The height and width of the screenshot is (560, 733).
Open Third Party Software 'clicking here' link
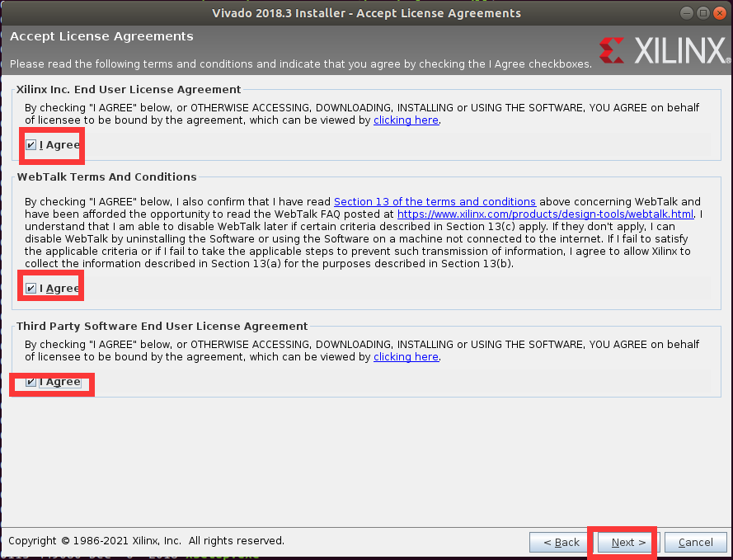pyautogui.click(x=406, y=356)
